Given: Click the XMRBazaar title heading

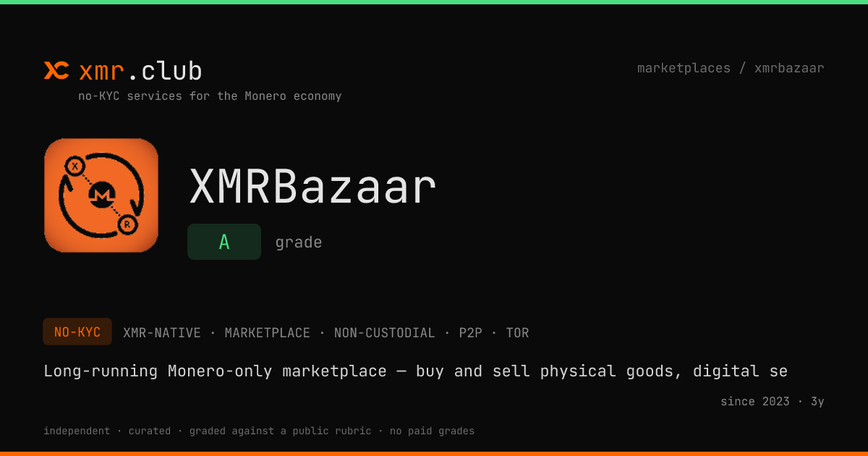Looking at the screenshot, I should (x=313, y=187).
